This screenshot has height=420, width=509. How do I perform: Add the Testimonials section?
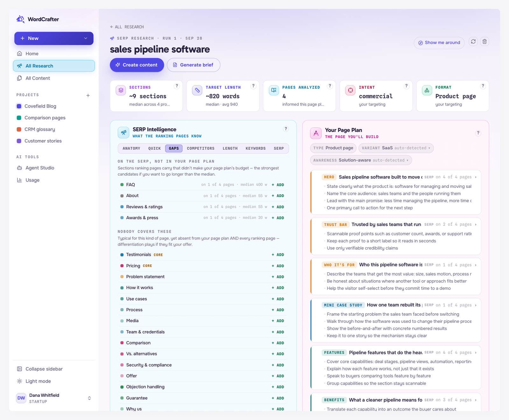point(278,255)
